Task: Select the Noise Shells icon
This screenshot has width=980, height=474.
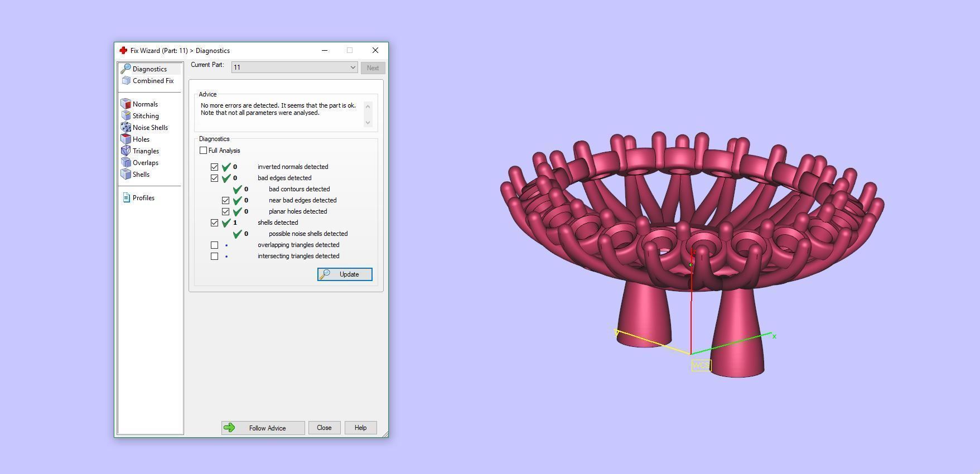Action: 126,128
